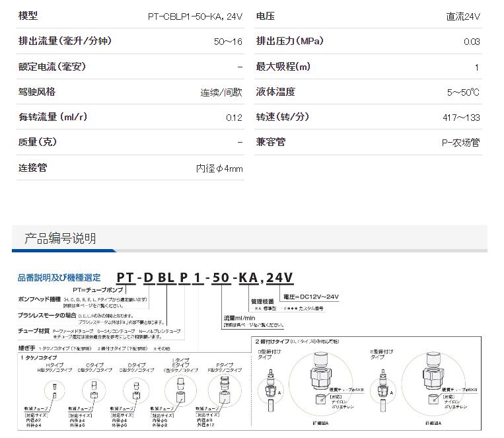
Task: Click the blue 品番説明及び機種選定 title
Action: 59,277
